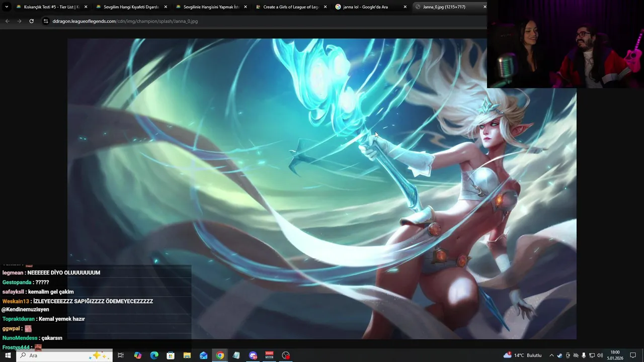Click the microphone tray icon

pyautogui.click(x=584, y=355)
